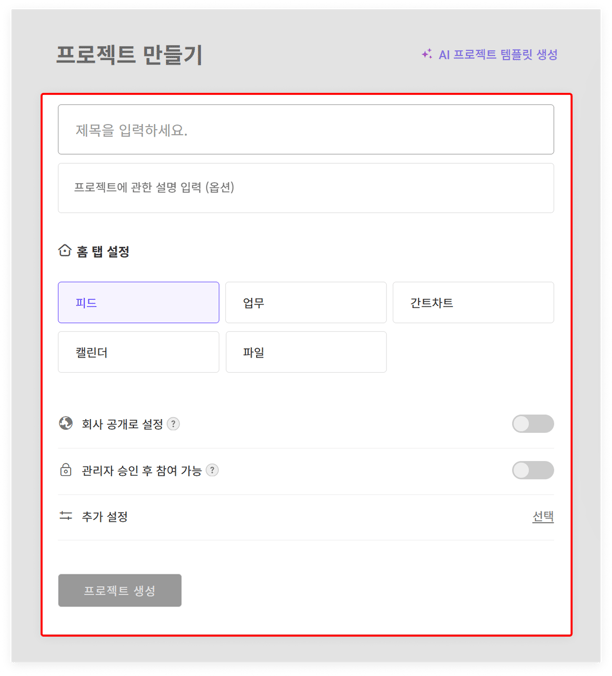Open the AI 프로젝트 템플릿 생성 link
Image resolution: width=612 pixels, height=676 pixels.
[x=497, y=55]
